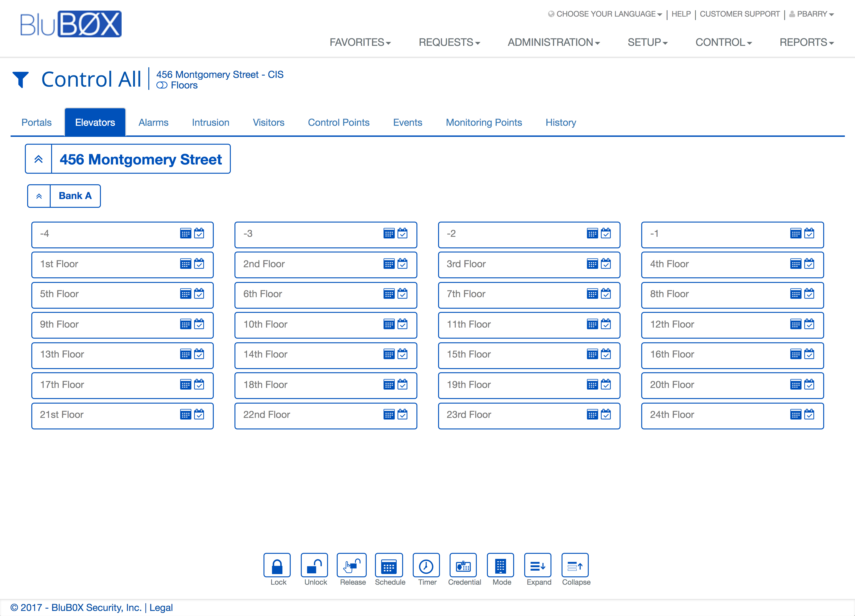Open the ADMINISTRATION dropdown menu
855x616 pixels.
(553, 42)
